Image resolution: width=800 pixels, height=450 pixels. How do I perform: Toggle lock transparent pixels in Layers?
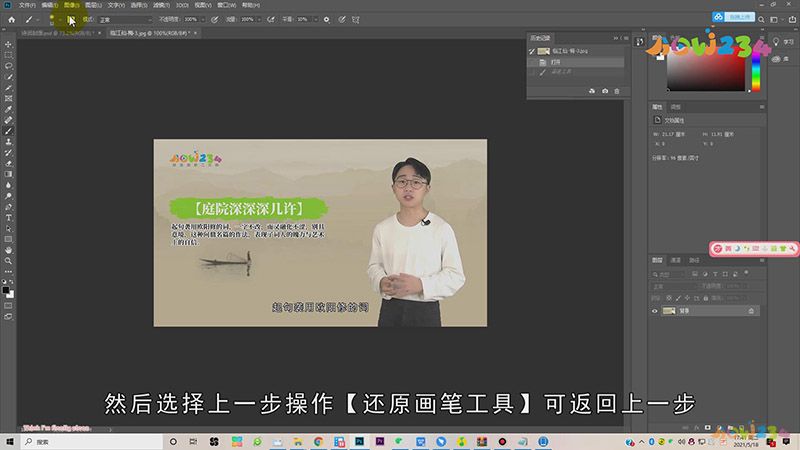(669, 298)
